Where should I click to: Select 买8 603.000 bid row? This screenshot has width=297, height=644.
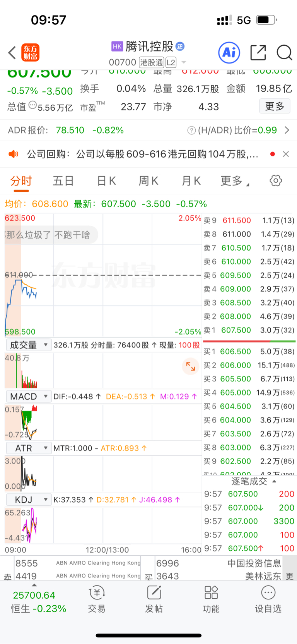pyautogui.click(x=249, y=448)
